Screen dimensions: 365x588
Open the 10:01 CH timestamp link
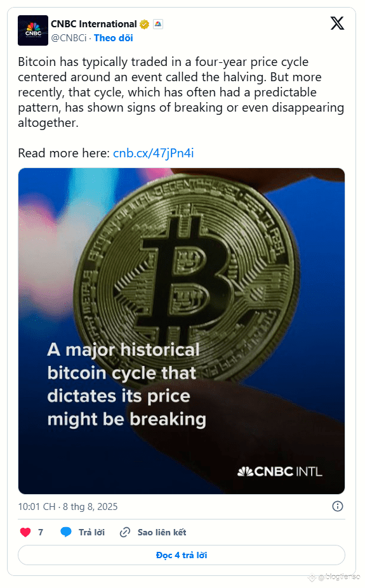pos(68,507)
